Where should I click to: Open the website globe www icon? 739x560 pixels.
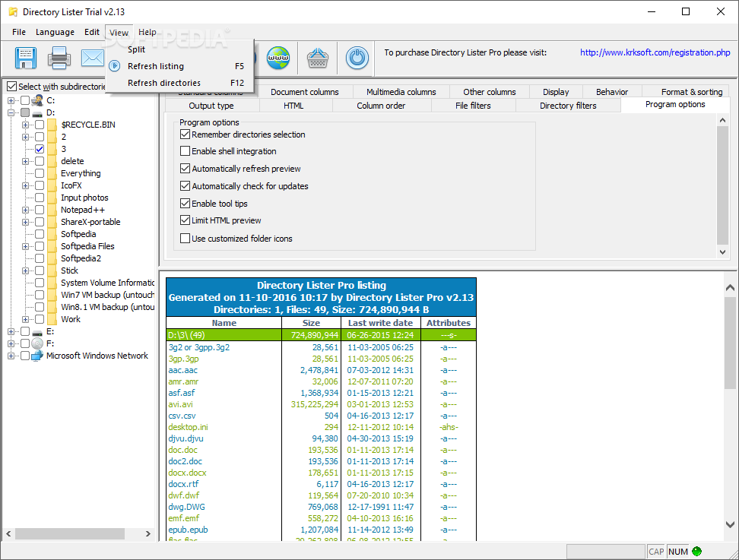click(278, 58)
